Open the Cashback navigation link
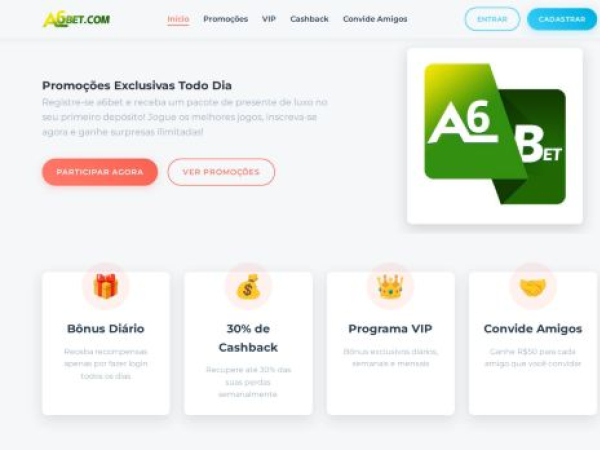 click(309, 19)
